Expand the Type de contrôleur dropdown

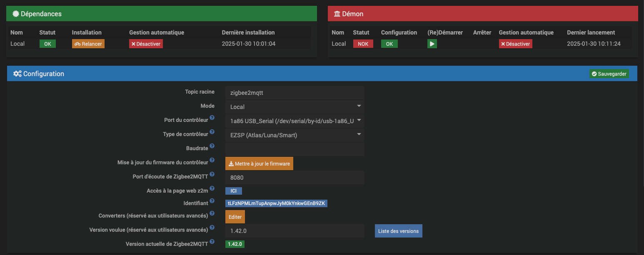[x=295, y=135]
